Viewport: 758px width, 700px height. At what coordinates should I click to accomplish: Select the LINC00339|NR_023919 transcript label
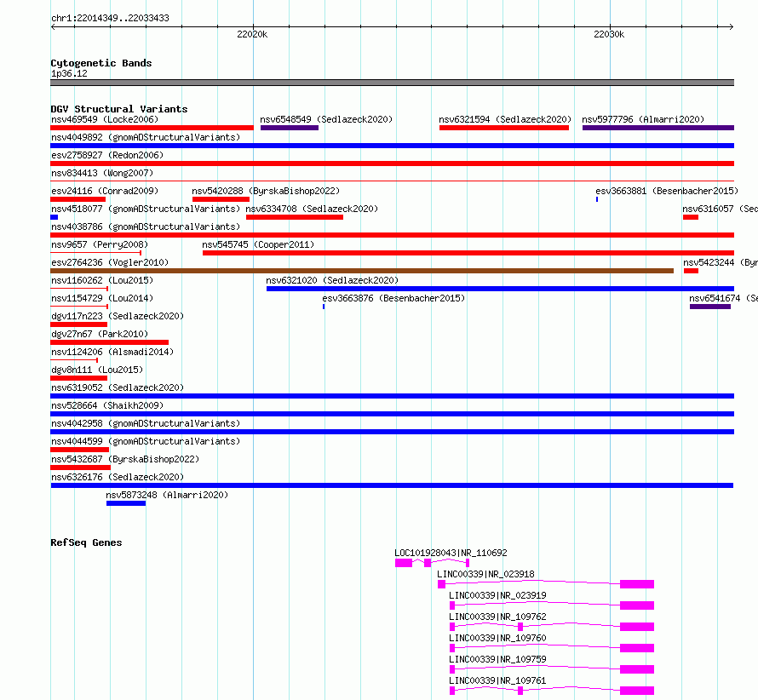(498, 595)
